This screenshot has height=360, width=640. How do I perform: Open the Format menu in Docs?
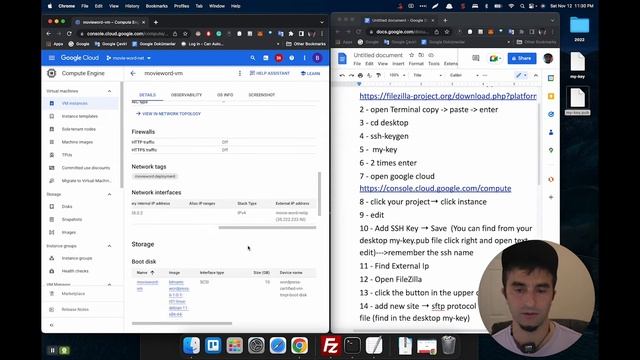(416, 64)
